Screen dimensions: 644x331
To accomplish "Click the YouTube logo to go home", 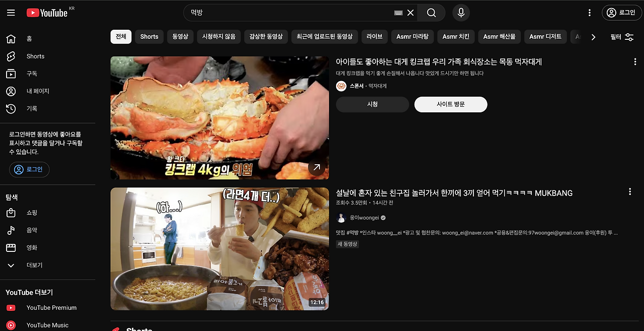I will [47, 13].
